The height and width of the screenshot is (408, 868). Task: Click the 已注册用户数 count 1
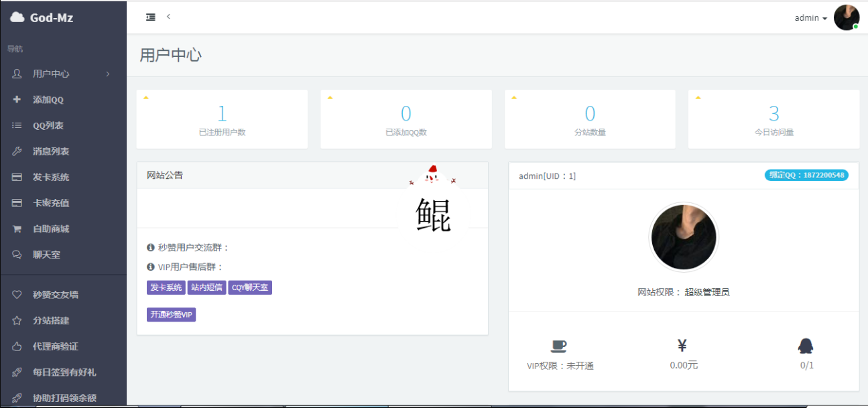pyautogui.click(x=222, y=113)
